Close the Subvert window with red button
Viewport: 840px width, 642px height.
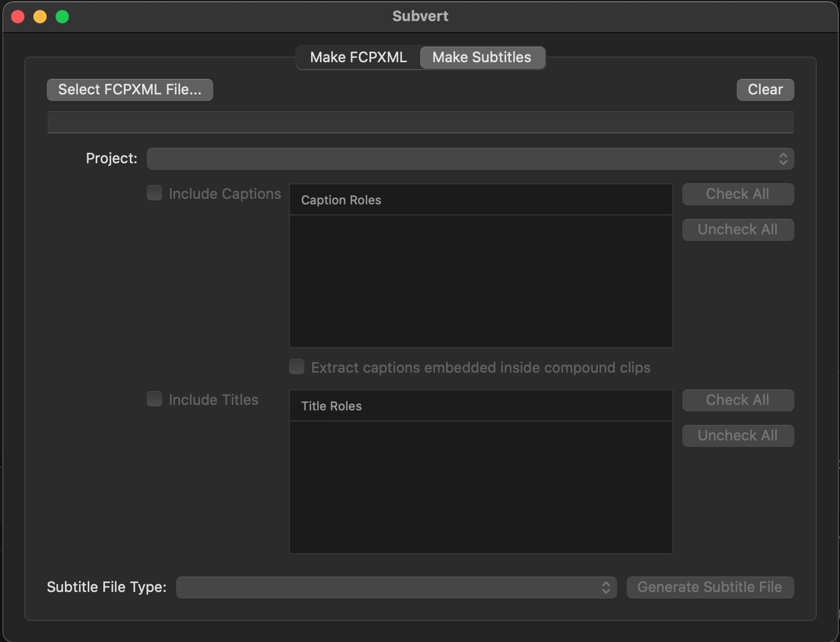(18, 17)
